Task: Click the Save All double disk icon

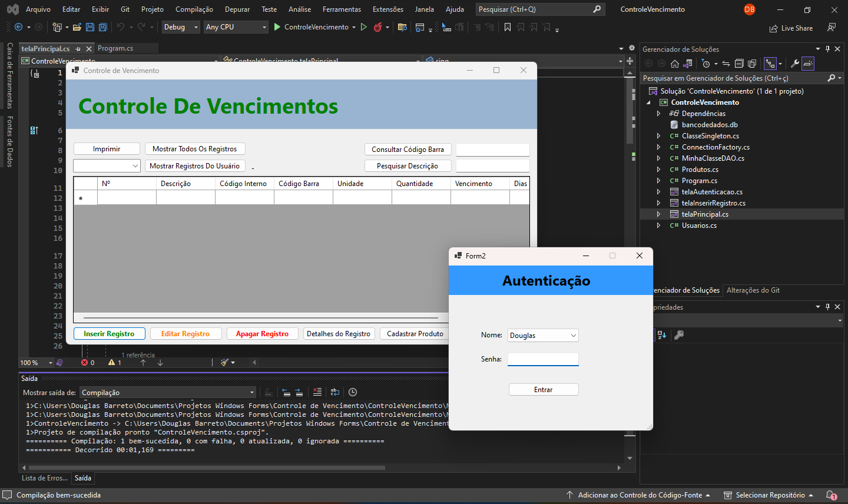Action: coord(103,27)
